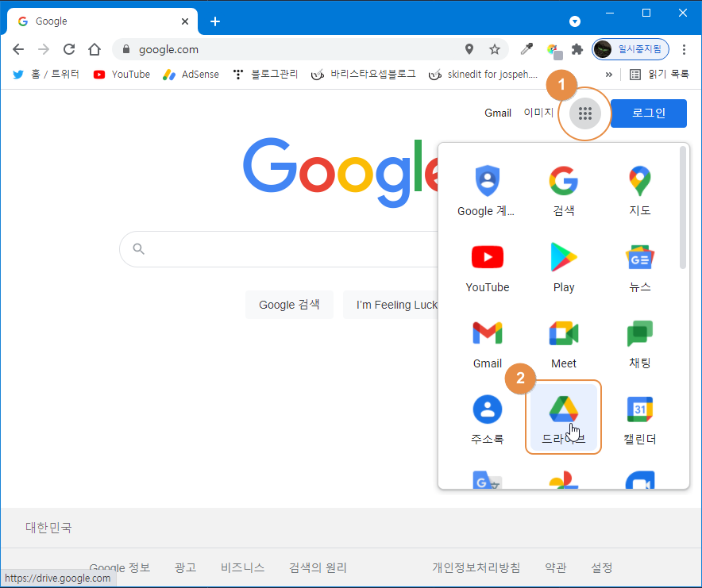Open the profile button 일시중지됨
The width and height of the screenshot is (702, 588).
631,49
